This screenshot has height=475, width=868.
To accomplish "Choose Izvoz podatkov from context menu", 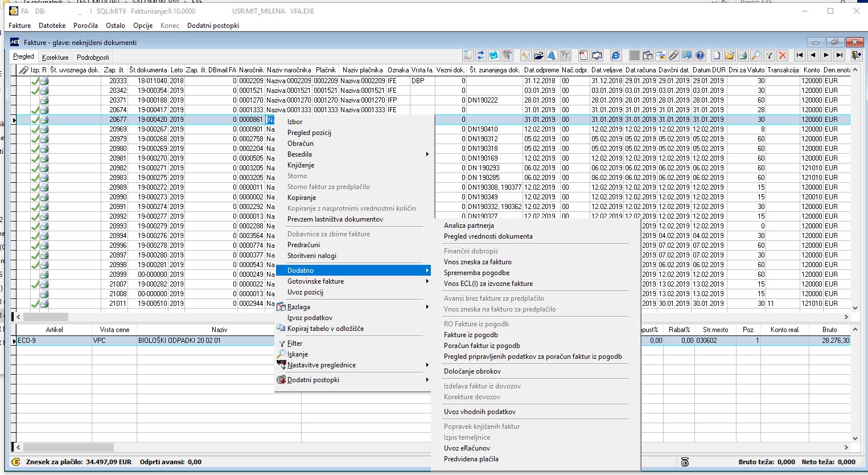I will click(310, 318).
